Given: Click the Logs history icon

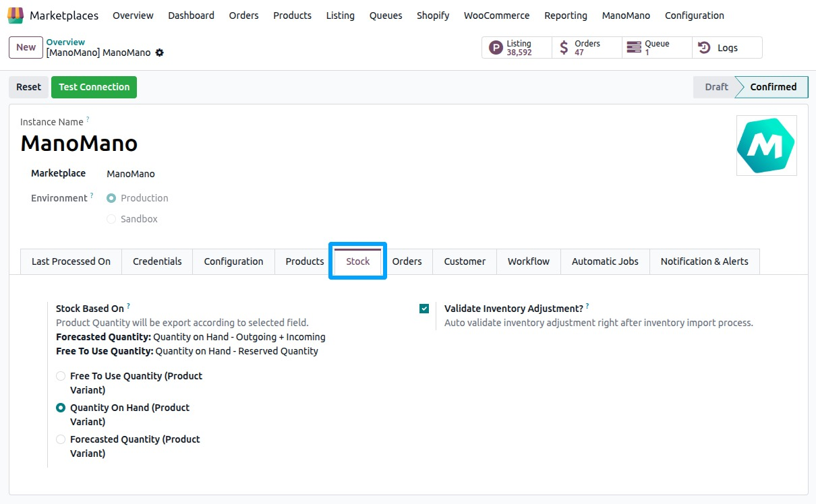Looking at the screenshot, I should coord(704,48).
